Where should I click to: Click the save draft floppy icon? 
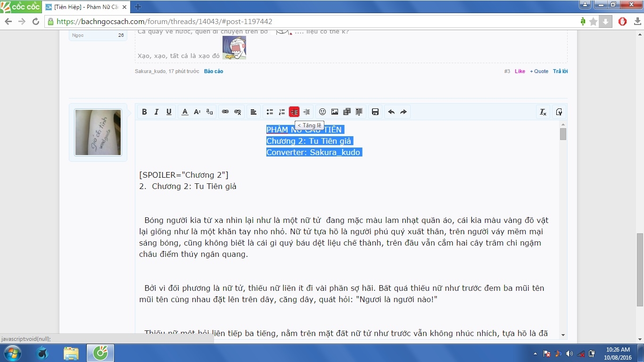pyautogui.click(x=375, y=112)
